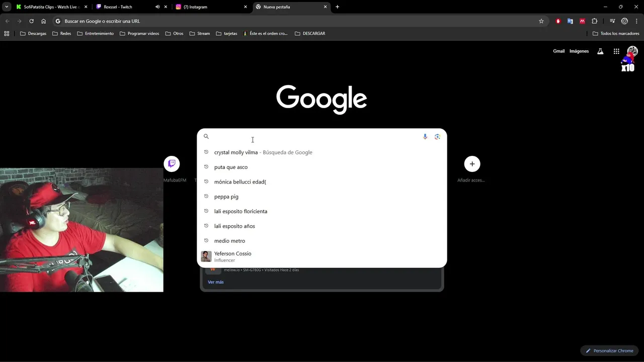This screenshot has height=362, width=644.
Task: Open the Descargas bookmark folder
Action: (x=33, y=34)
